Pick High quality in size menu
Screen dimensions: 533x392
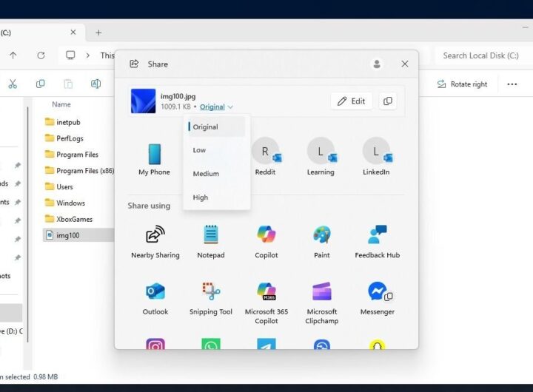[201, 197]
